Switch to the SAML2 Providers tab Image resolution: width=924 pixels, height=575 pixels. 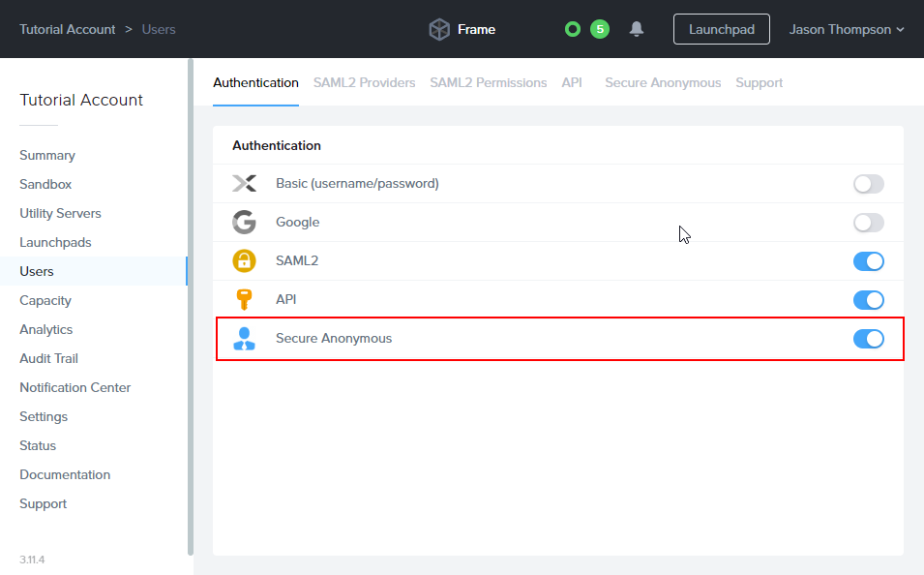coord(364,83)
